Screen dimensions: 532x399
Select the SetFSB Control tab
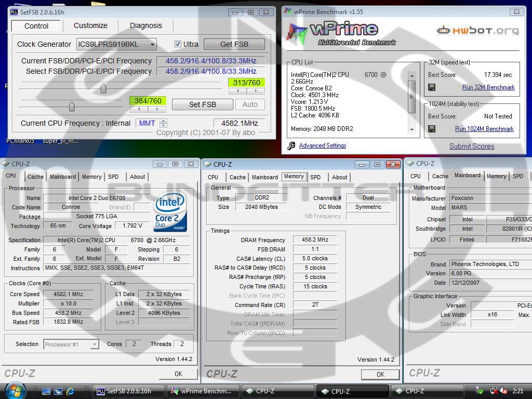[36, 26]
